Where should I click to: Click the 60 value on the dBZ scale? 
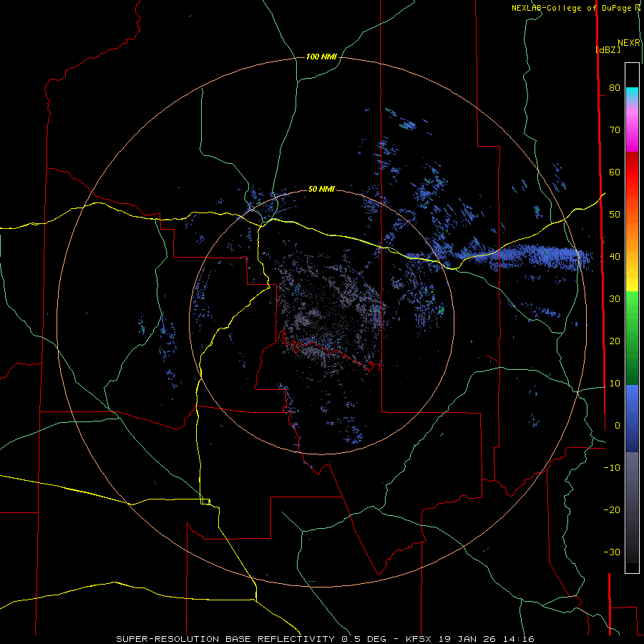click(x=615, y=172)
